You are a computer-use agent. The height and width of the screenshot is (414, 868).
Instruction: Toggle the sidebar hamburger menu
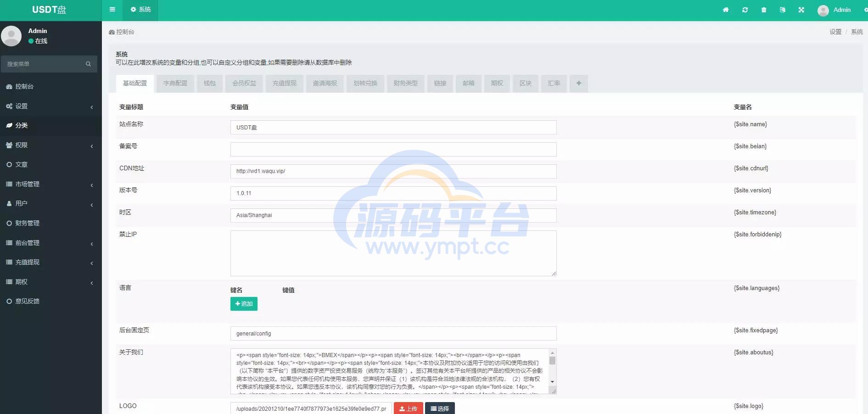pyautogui.click(x=112, y=10)
